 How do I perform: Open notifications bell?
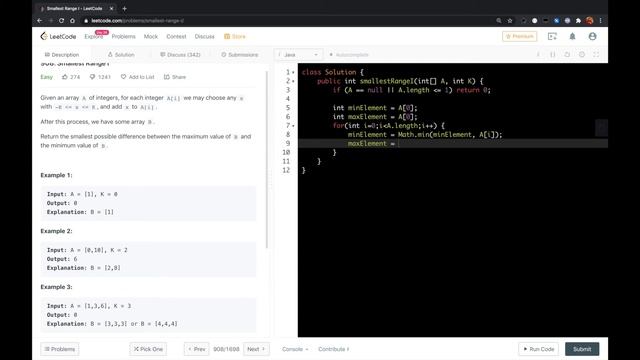(x=572, y=36)
